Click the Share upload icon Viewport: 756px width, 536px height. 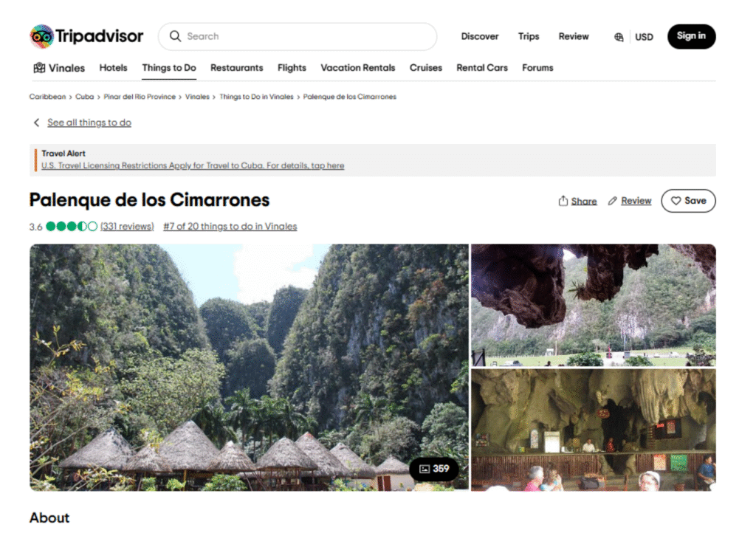pos(563,201)
